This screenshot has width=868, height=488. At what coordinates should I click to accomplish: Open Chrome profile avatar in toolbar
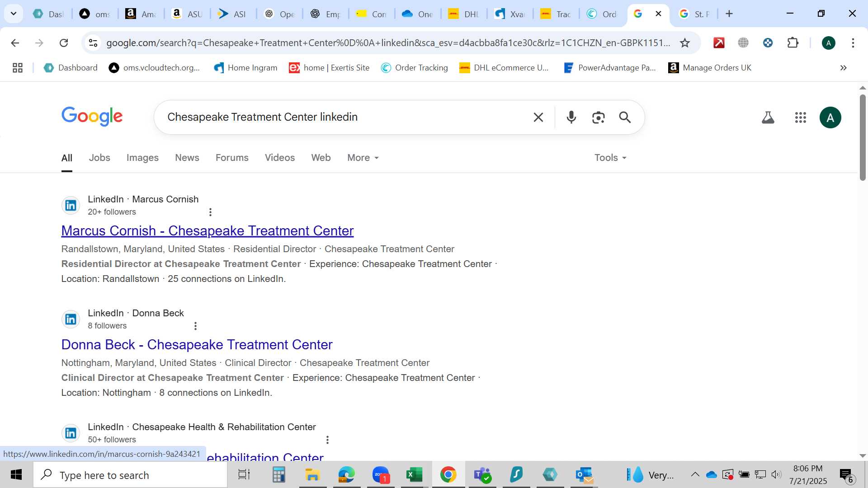828,43
